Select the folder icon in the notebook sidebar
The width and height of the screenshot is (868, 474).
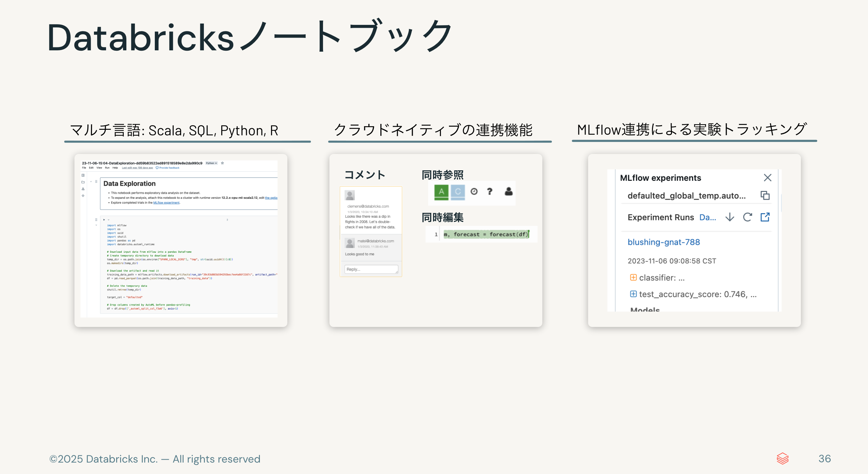pyautogui.click(x=83, y=182)
